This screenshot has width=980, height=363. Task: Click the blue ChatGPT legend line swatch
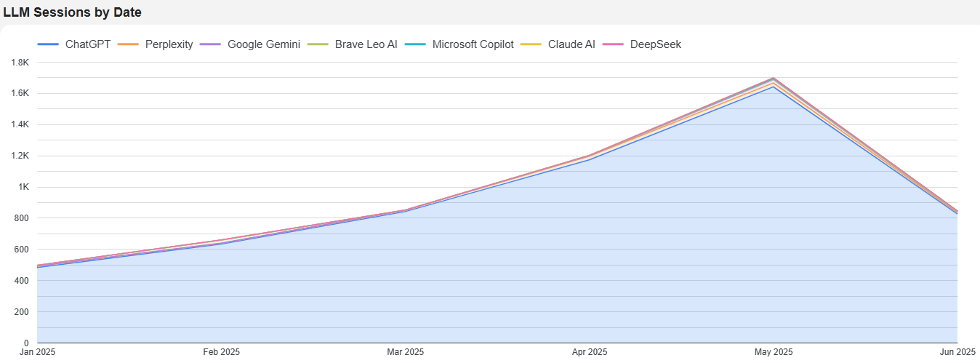[x=47, y=44]
